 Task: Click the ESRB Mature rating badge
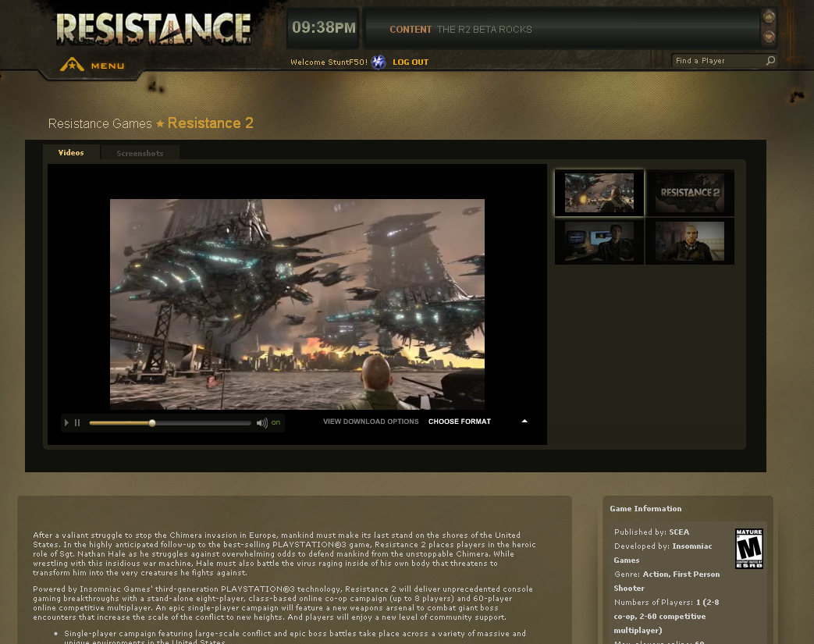pos(748,549)
